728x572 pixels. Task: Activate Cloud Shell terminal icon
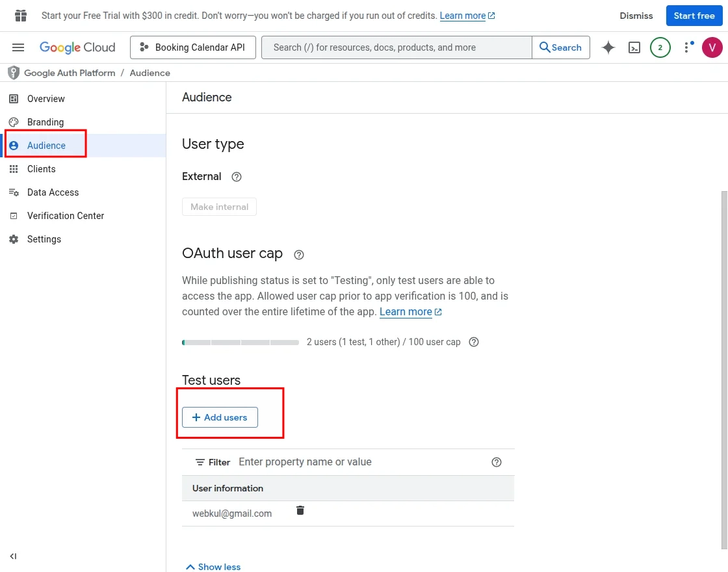coord(634,47)
